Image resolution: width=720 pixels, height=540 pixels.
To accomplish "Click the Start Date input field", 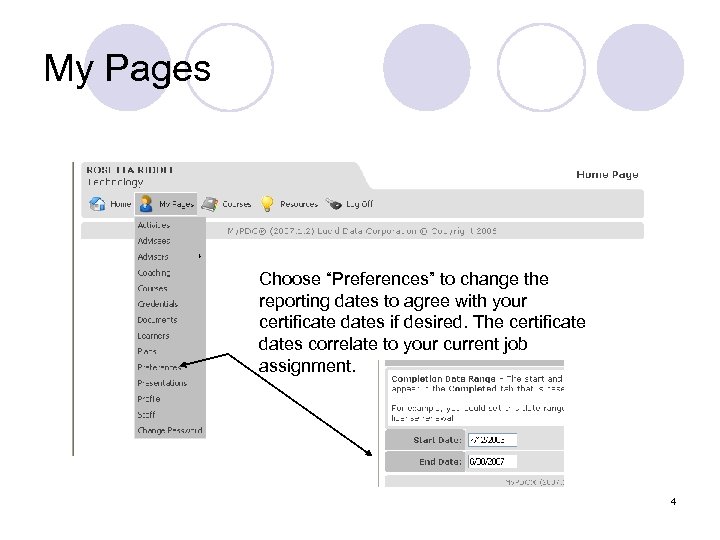I will click(x=492, y=440).
